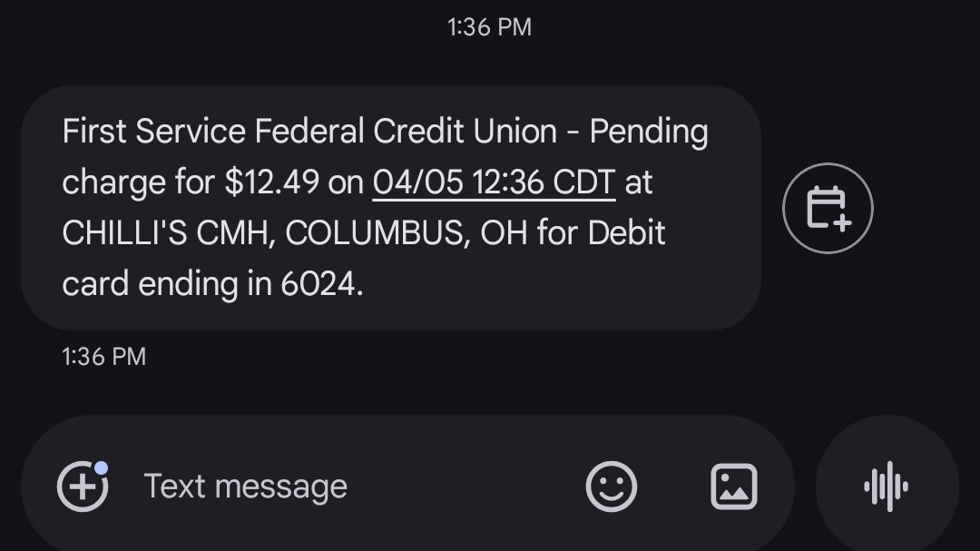Start recording a voice message
Viewport: 980px width, 551px height.
coord(886,487)
